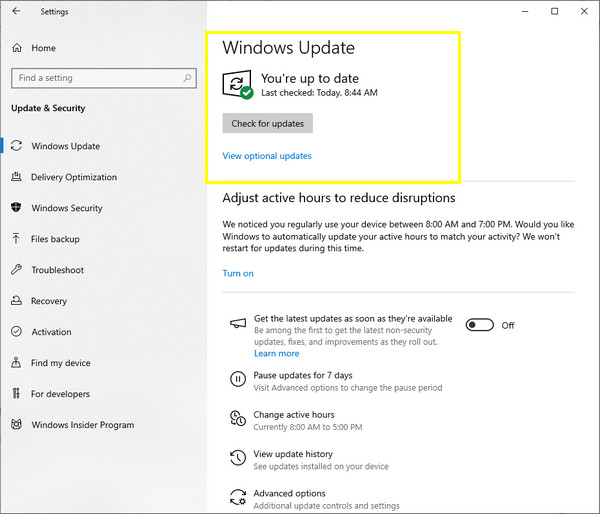Click the 'Off' label beside the toggle
Viewport: 600px width, 514px height.
coord(508,325)
